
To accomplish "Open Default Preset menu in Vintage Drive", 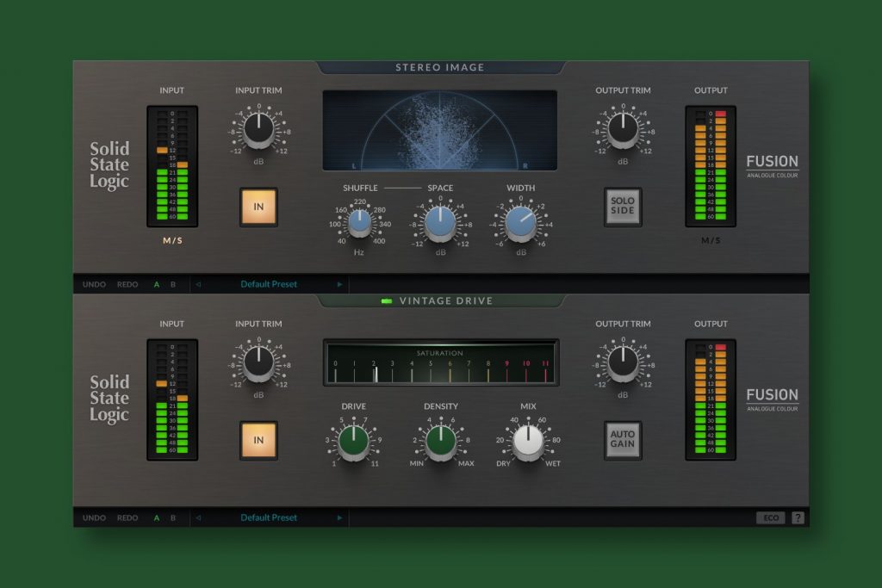I will point(269,517).
